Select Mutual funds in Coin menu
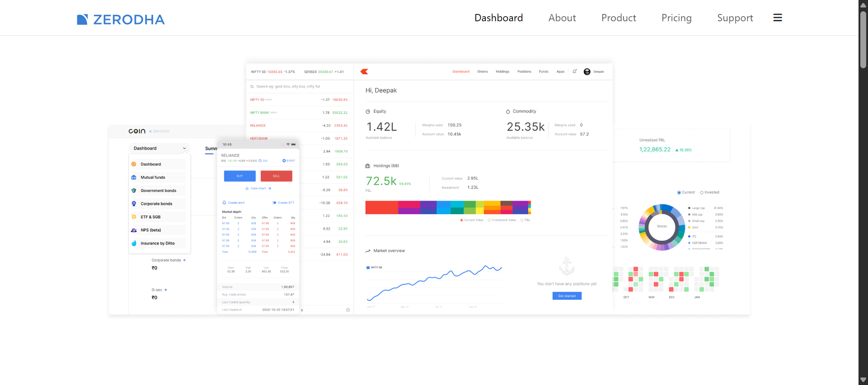The image size is (868, 385). [x=158, y=177]
